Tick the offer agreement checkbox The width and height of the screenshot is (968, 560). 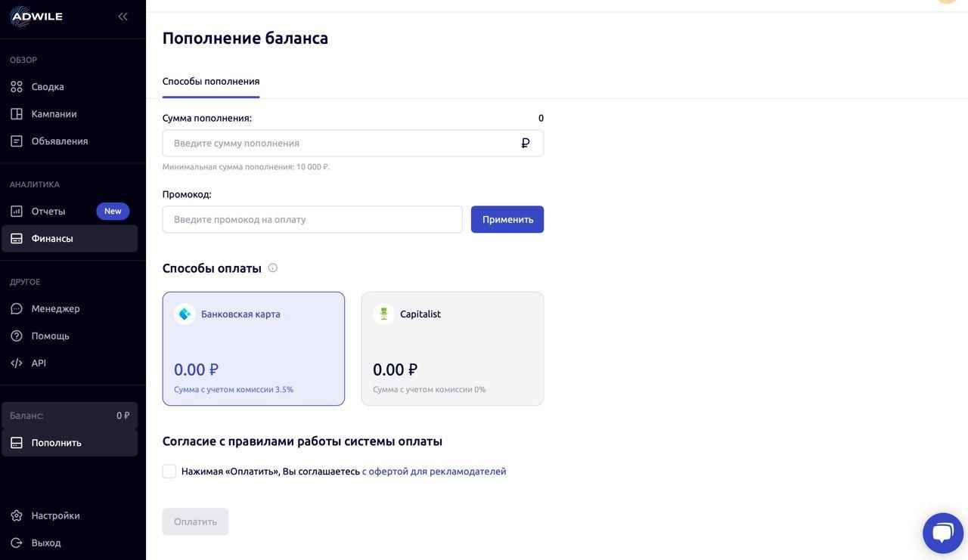[x=169, y=472]
